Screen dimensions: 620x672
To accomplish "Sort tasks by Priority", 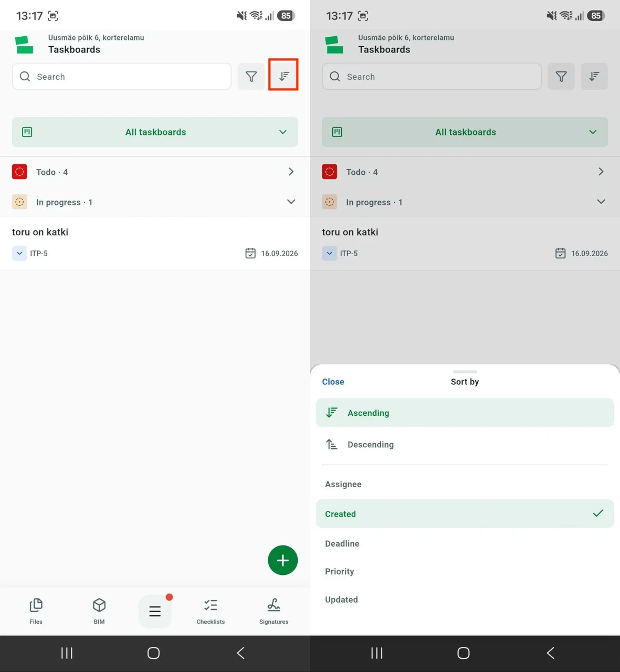I will coord(465,571).
